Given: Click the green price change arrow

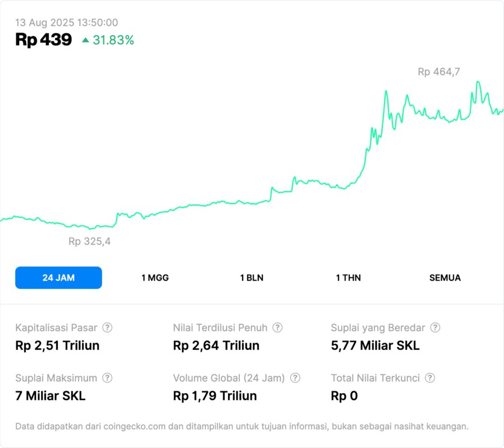Looking at the screenshot, I should pyautogui.click(x=85, y=40).
